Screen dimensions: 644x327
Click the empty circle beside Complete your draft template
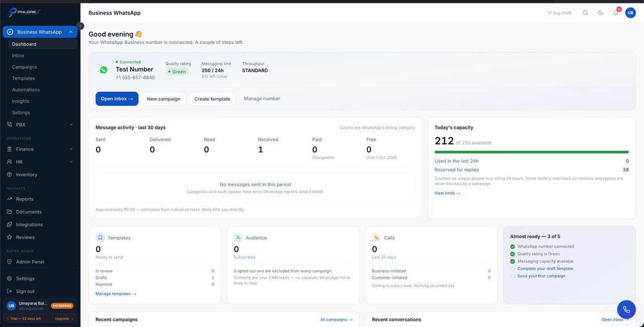click(513, 269)
